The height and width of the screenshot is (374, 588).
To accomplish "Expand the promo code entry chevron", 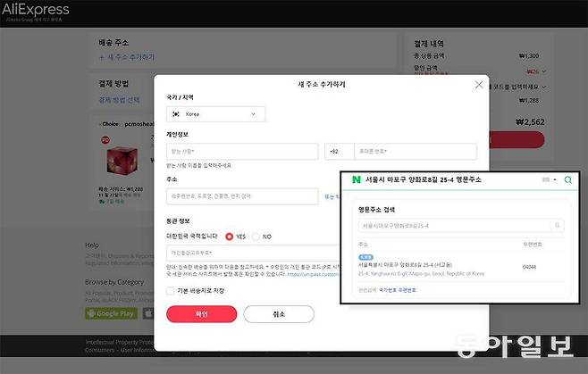I will (x=544, y=87).
